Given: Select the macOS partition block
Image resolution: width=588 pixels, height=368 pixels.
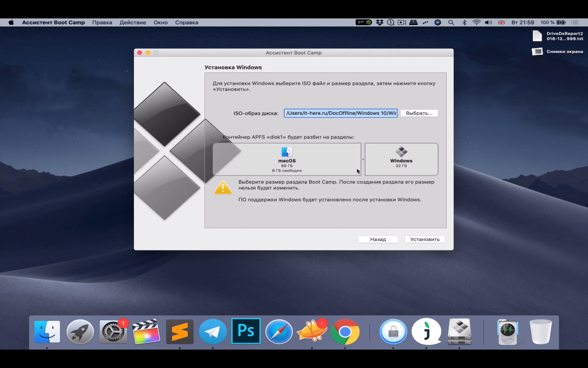Looking at the screenshot, I should click(x=287, y=159).
